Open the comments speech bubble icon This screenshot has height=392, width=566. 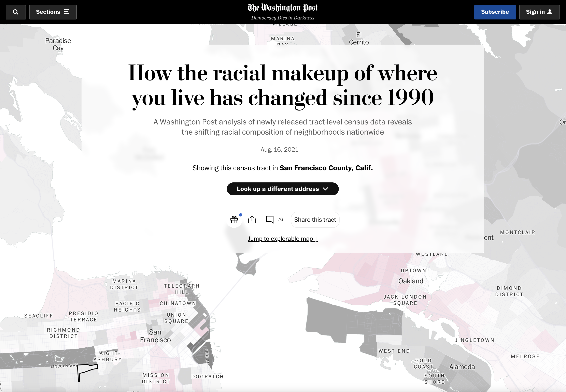(270, 220)
